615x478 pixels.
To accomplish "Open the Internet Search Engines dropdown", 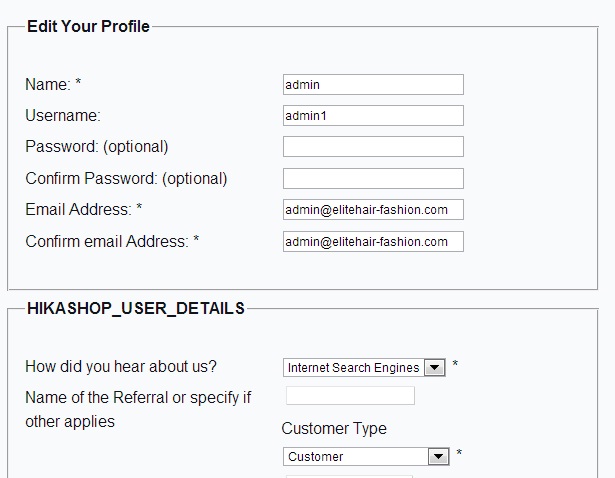I will [365, 368].
